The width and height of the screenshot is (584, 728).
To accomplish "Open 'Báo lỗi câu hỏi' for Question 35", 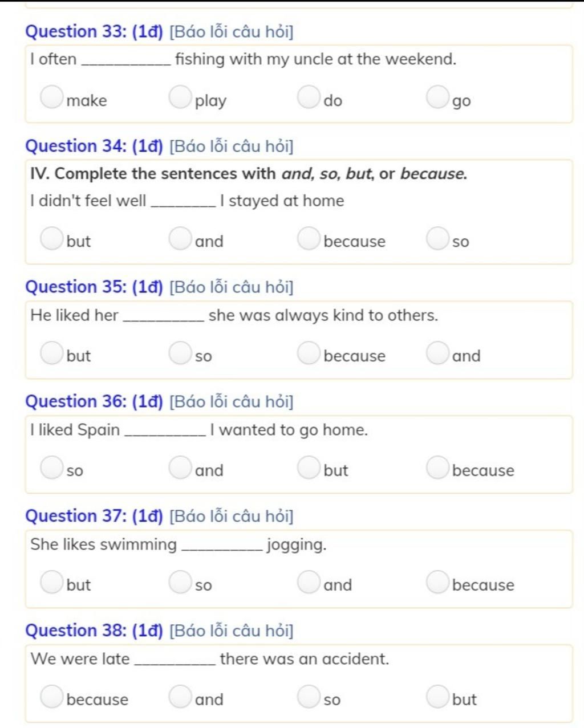I will pyautogui.click(x=232, y=287).
